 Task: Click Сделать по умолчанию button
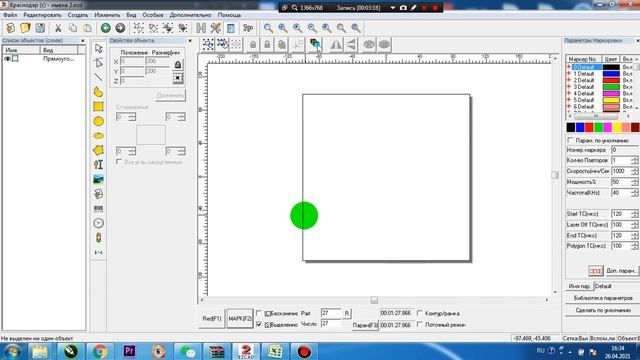[603, 310]
